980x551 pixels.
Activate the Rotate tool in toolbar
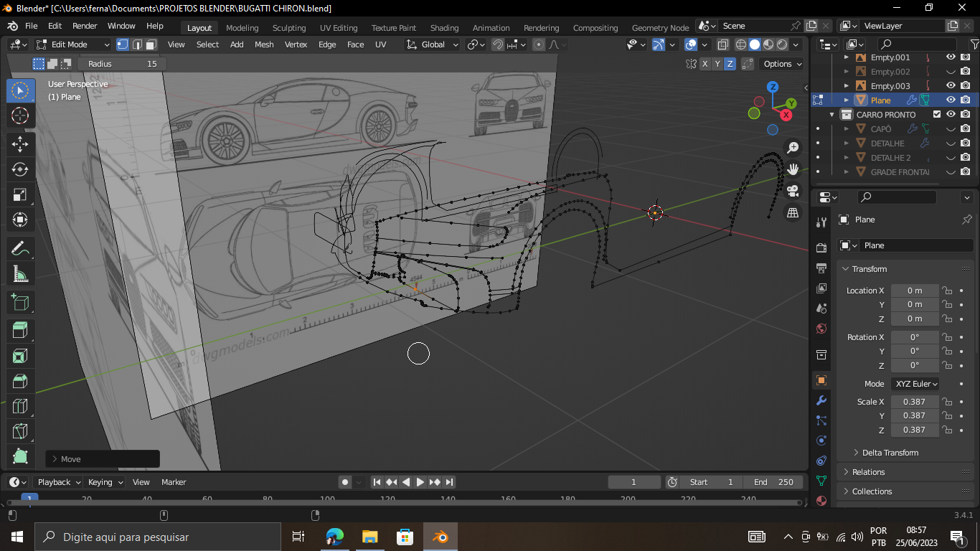(20, 169)
